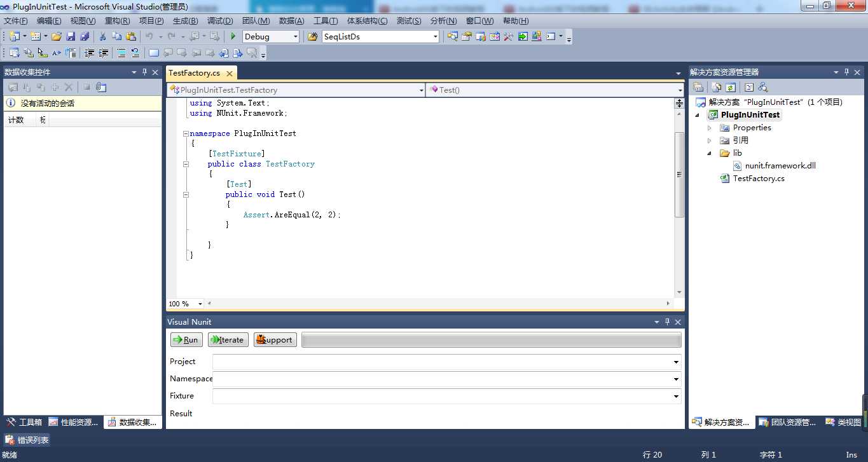Click Show All Files icon in Solution Explorer
Viewport: 868px width, 462px height.
717,87
